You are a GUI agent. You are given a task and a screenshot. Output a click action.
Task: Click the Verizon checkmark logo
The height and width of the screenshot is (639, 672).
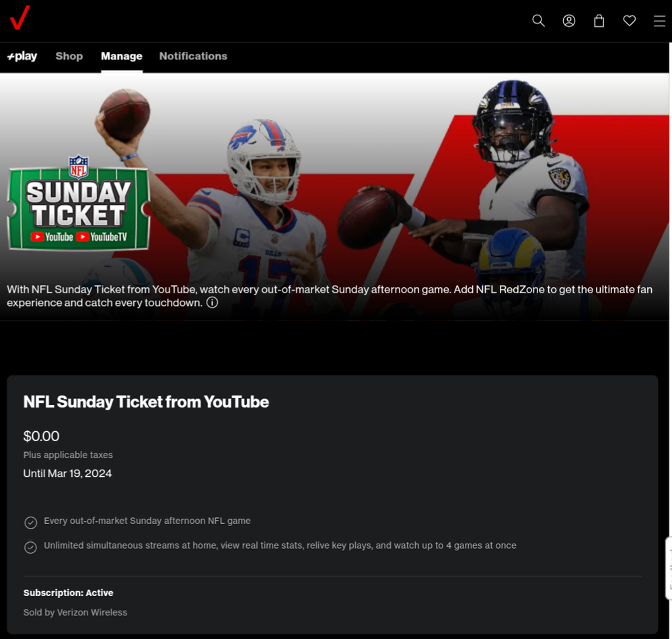point(20,17)
